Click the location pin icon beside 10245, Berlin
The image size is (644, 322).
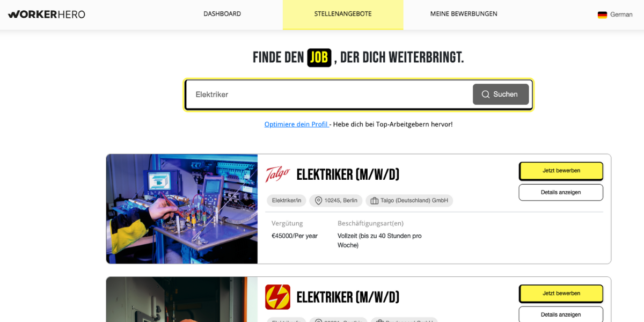[x=318, y=201]
